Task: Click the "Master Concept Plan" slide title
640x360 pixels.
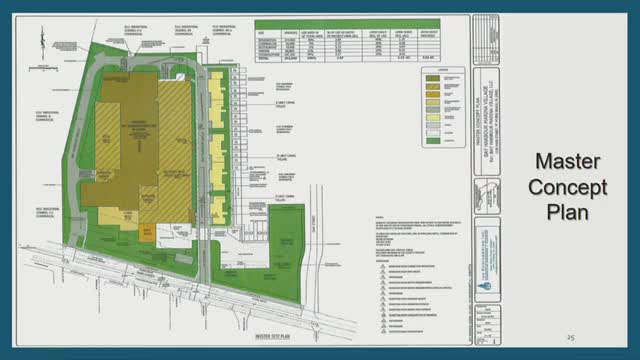Action: coord(567,187)
